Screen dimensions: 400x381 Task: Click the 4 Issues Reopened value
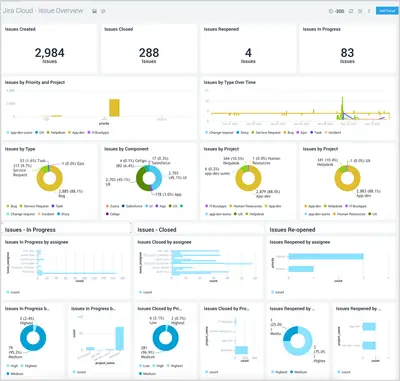[248, 53]
